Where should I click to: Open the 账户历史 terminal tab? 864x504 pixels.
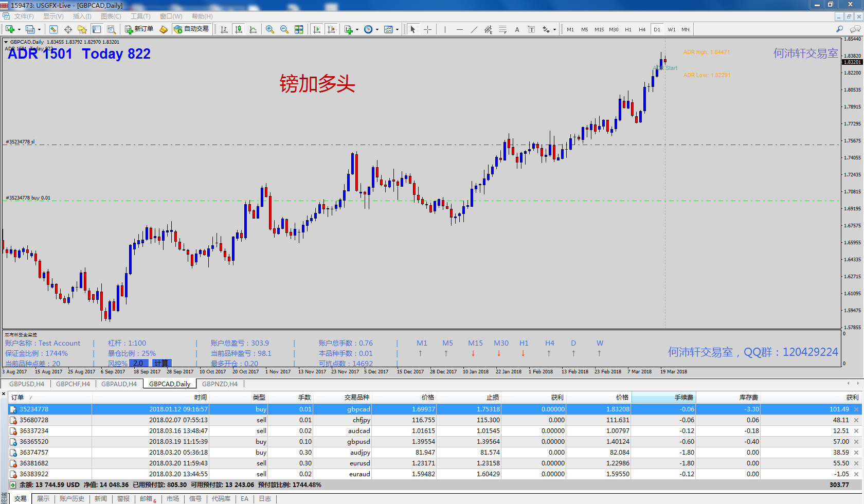(x=71, y=499)
